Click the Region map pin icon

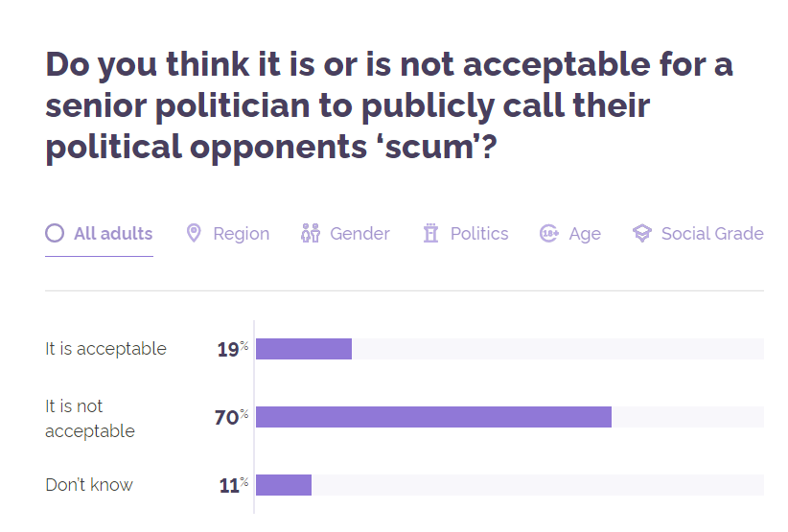[x=194, y=233]
